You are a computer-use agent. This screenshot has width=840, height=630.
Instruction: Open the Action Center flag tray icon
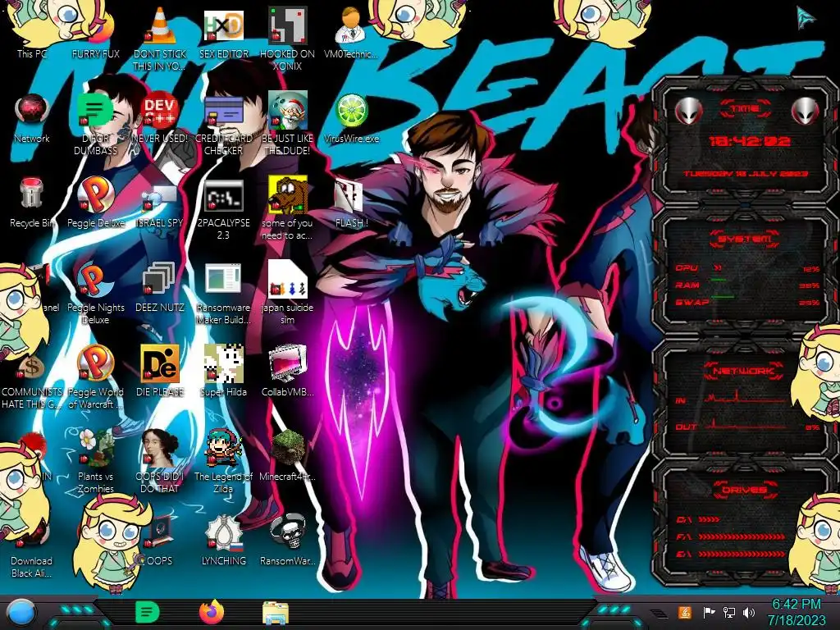point(709,612)
